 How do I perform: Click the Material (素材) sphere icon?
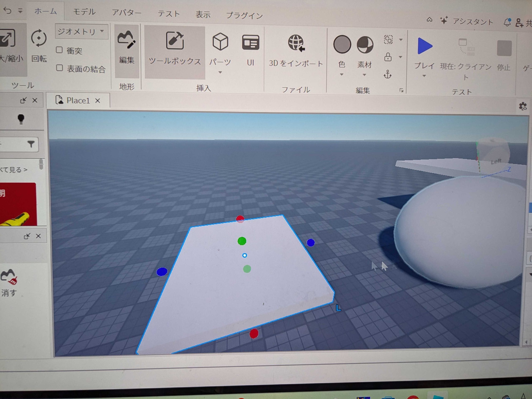click(365, 45)
